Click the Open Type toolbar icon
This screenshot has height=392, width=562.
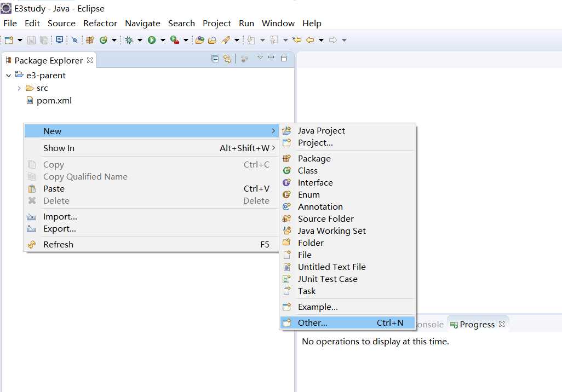click(199, 40)
